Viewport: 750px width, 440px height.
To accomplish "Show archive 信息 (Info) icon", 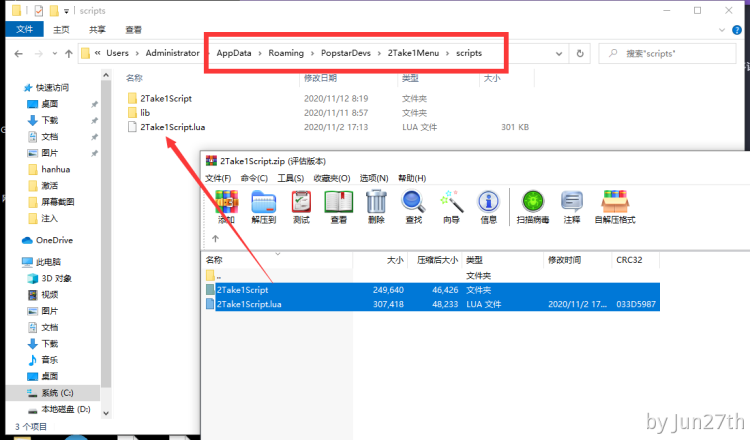I will pos(489,205).
